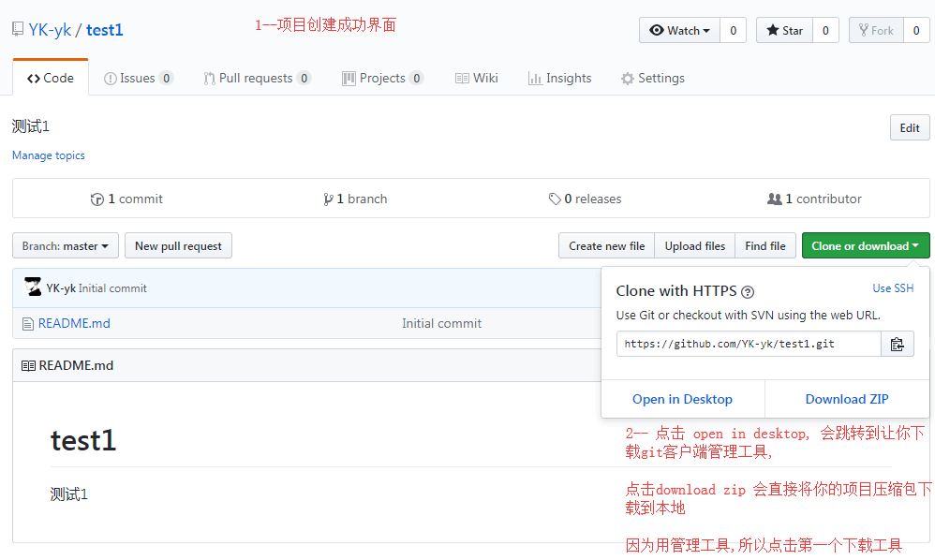Screen dimensions: 935x560
Task: Switch to the Code tab
Action: pos(51,78)
